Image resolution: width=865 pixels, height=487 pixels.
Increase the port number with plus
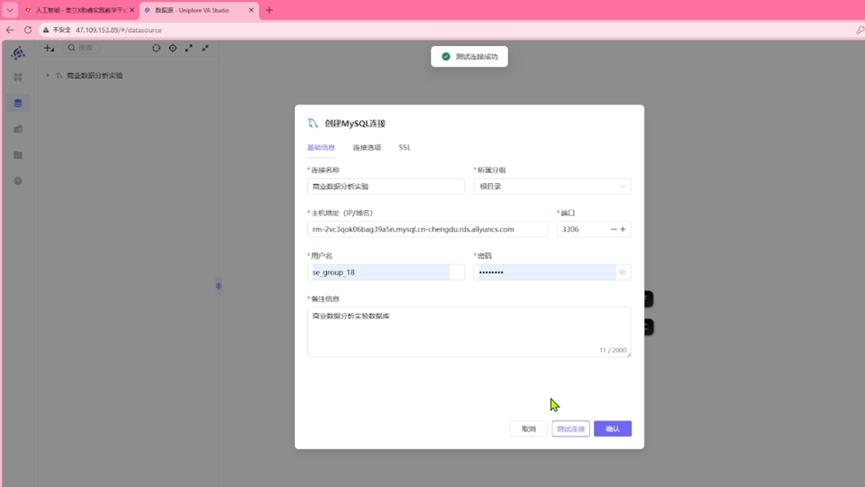point(623,229)
